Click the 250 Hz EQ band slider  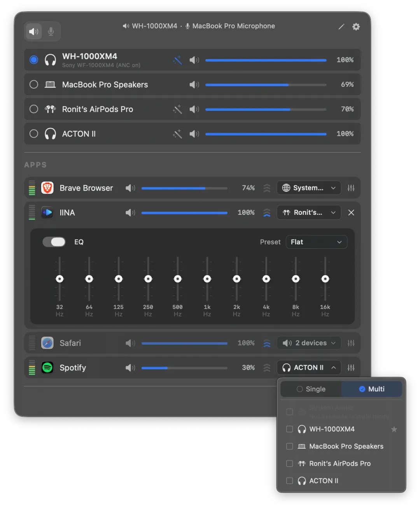(x=148, y=279)
